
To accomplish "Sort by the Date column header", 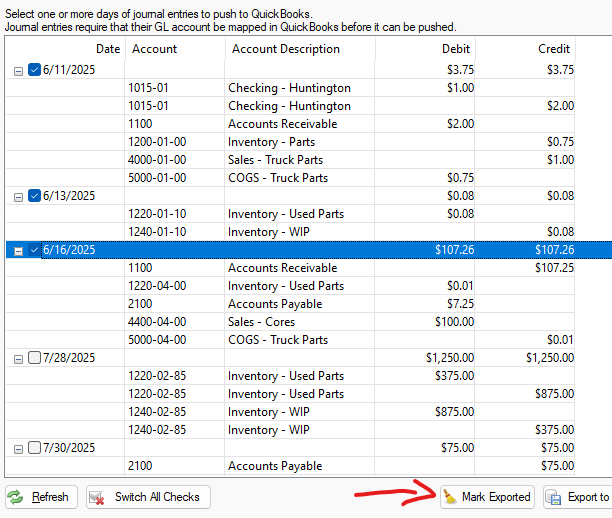I will click(107, 49).
